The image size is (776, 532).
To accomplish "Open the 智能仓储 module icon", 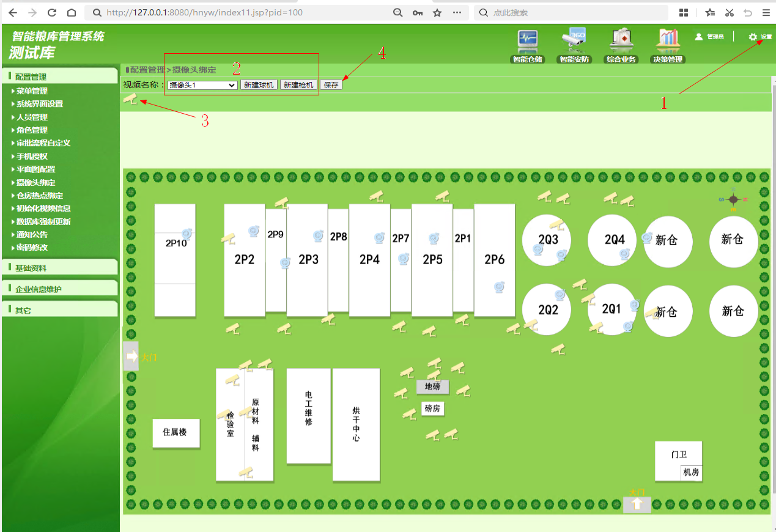I will click(x=527, y=42).
